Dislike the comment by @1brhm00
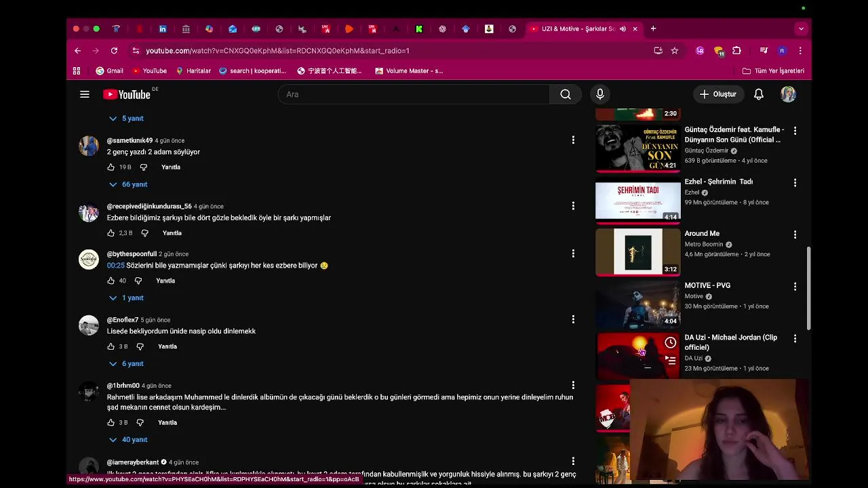 point(140,422)
